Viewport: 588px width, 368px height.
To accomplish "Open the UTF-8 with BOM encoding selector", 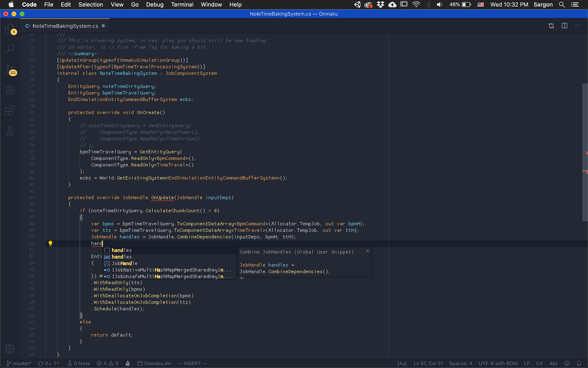I will pos(498,363).
